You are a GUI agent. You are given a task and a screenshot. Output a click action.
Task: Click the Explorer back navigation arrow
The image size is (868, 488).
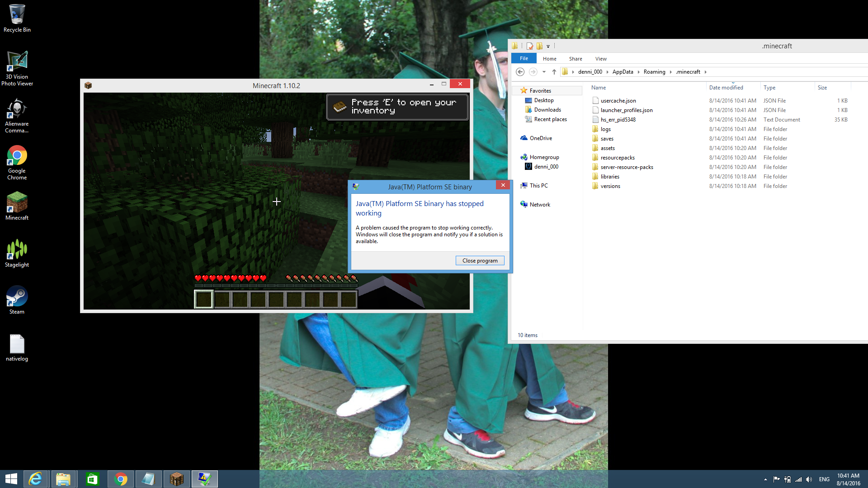pyautogui.click(x=520, y=72)
